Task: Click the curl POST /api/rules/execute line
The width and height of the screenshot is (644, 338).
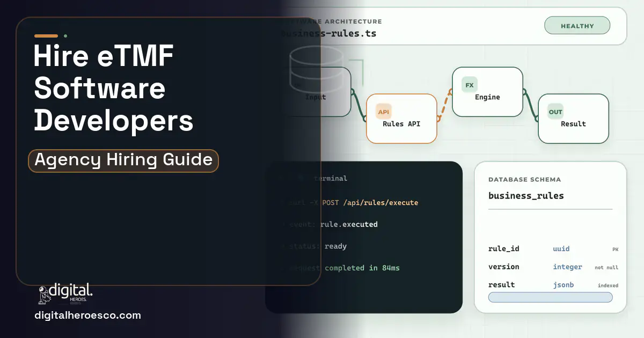Action: point(350,203)
